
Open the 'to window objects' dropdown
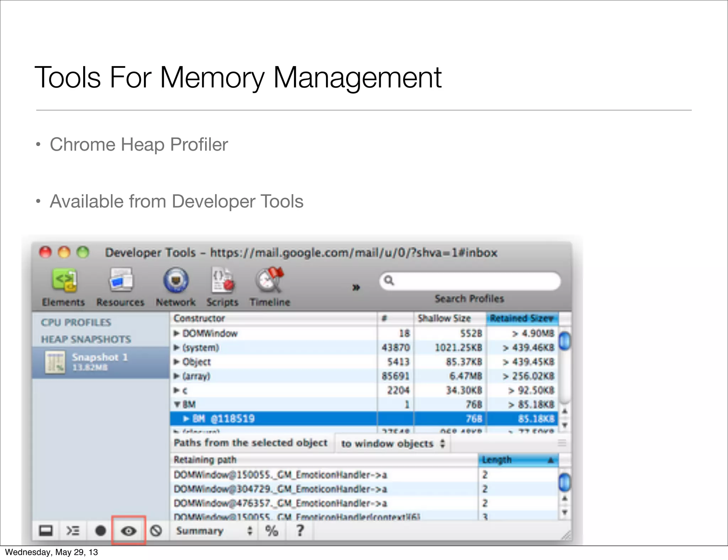point(393,443)
